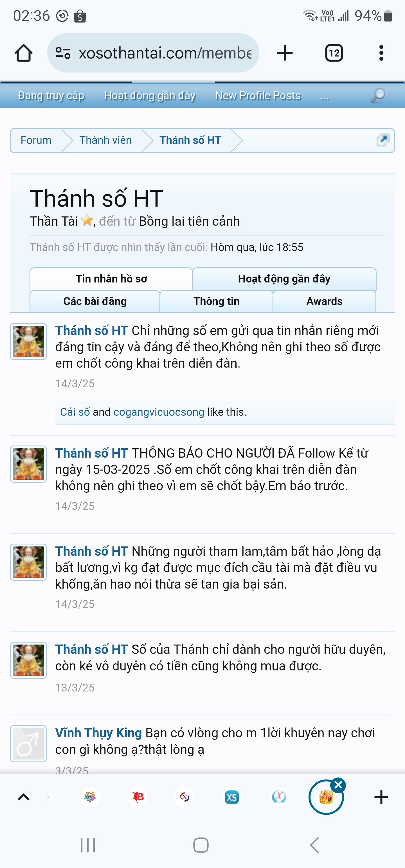Tap the browser home icon

(x=24, y=53)
